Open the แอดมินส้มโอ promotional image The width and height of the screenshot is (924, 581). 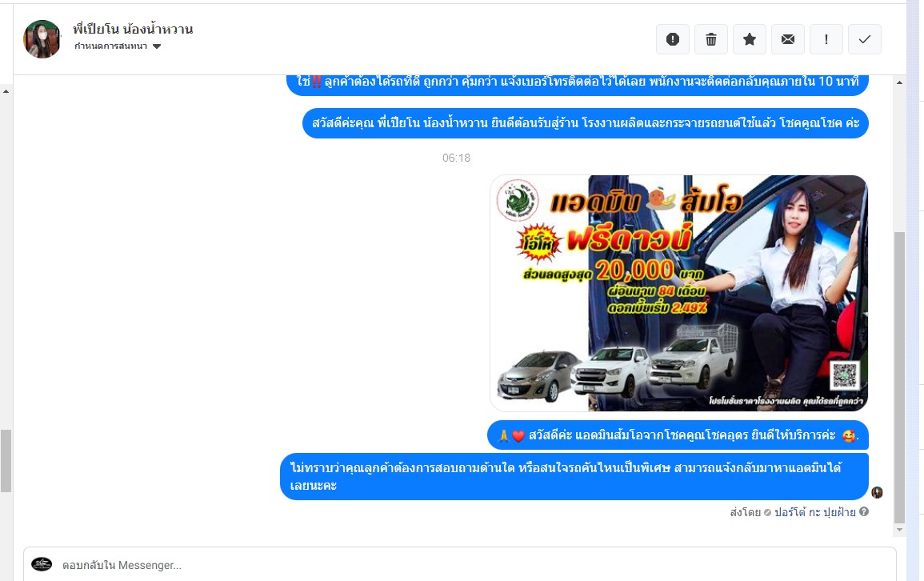(x=679, y=293)
